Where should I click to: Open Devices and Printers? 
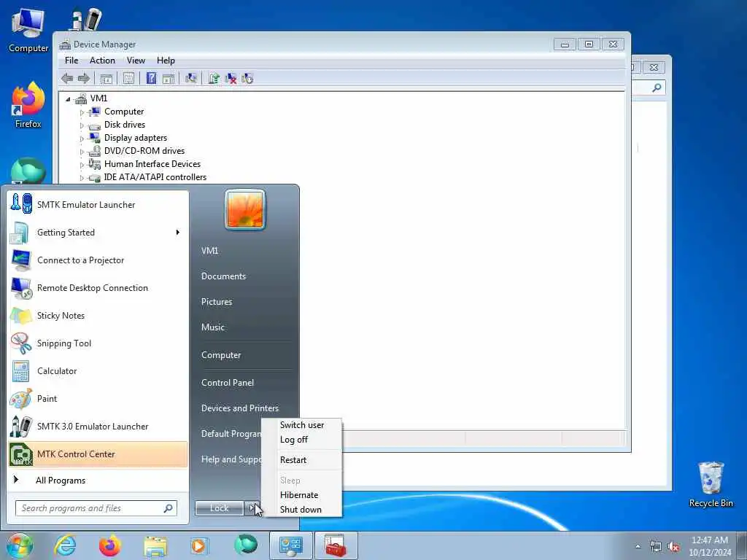(239, 408)
